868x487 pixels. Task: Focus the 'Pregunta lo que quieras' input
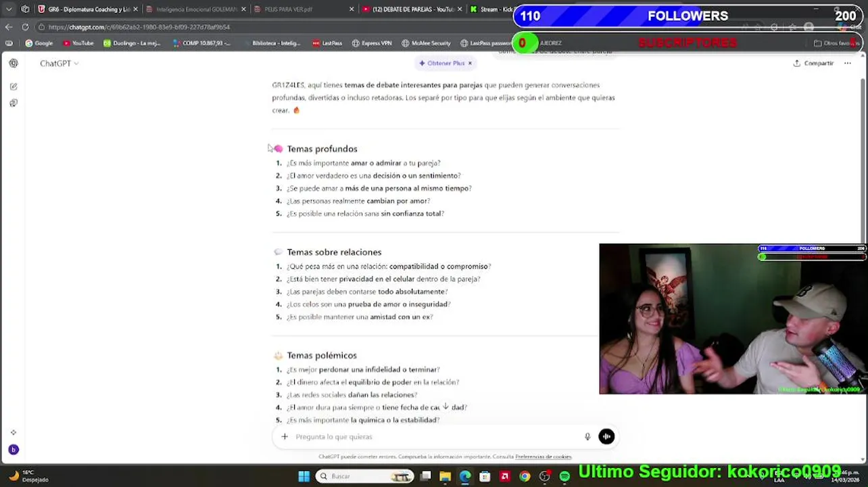click(x=436, y=437)
